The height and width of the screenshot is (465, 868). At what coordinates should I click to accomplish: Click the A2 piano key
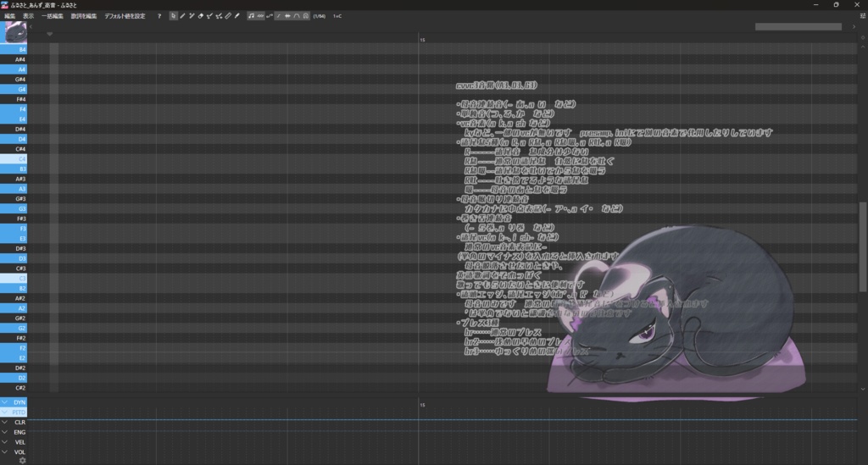[x=14, y=308]
